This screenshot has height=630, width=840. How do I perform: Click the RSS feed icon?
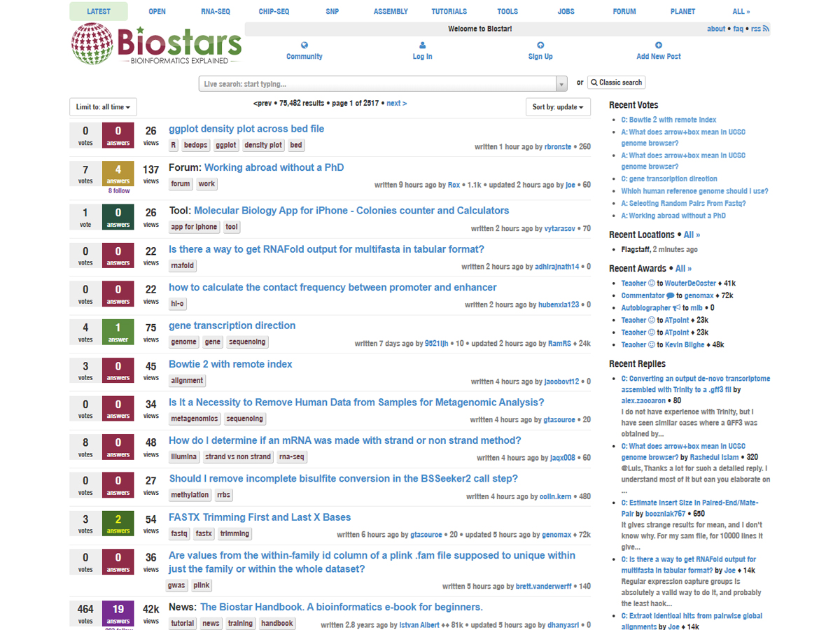click(766, 29)
